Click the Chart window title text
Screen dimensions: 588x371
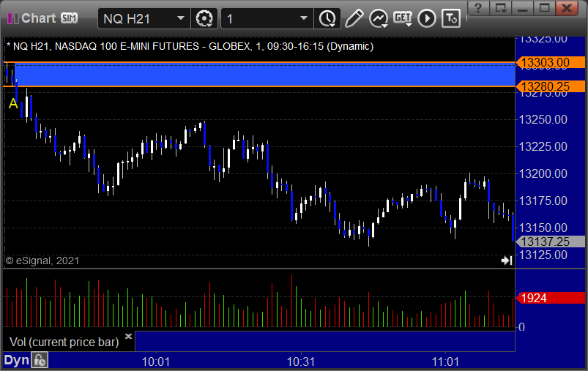[x=38, y=18]
